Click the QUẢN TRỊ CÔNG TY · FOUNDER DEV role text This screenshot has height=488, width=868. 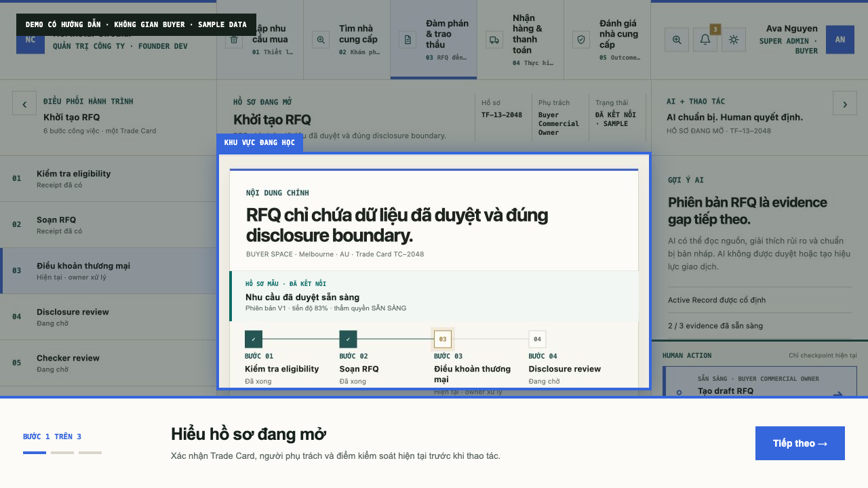pyautogui.click(x=120, y=46)
